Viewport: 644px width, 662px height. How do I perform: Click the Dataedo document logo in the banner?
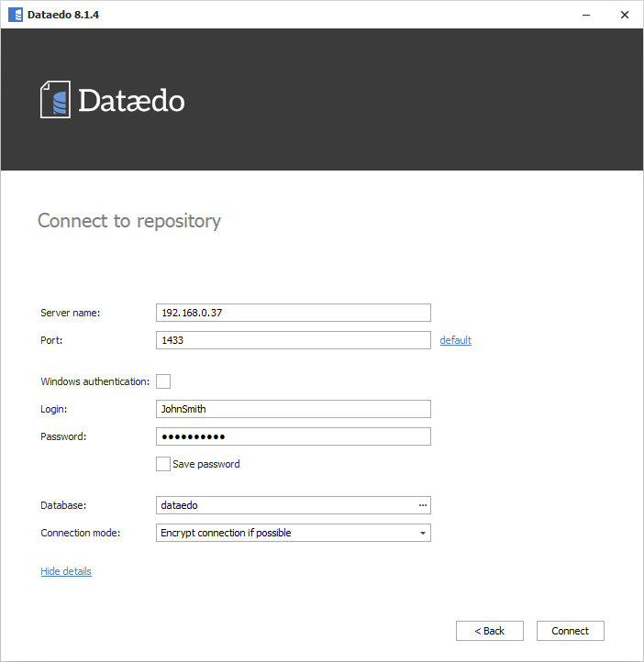pyautogui.click(x=55, y=99)
